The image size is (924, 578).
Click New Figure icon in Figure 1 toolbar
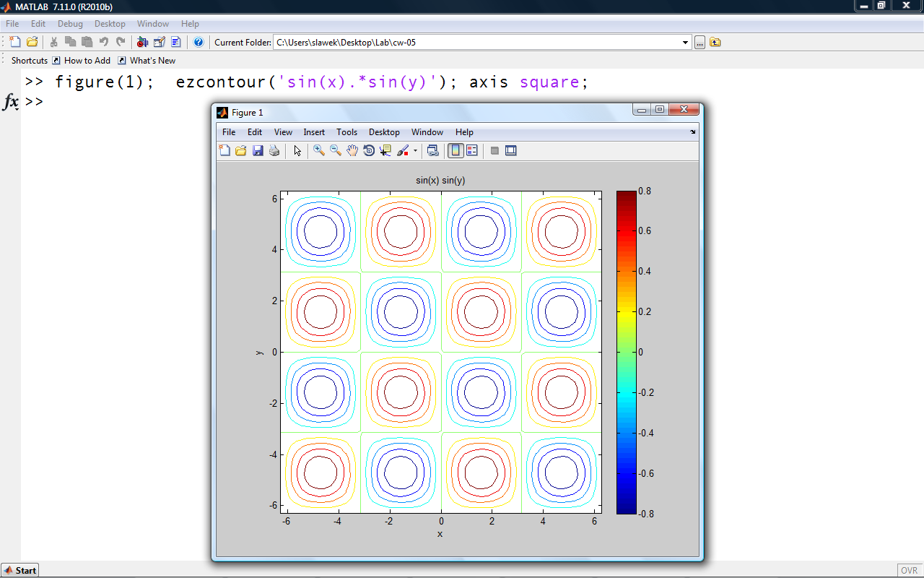[225, 150]
